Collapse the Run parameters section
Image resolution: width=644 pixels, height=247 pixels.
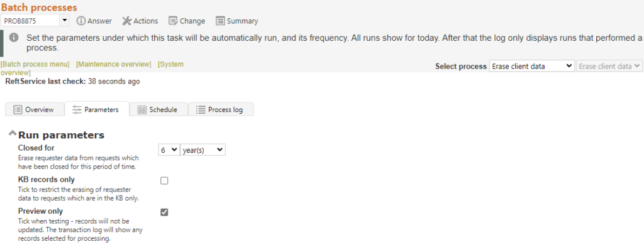pyautogui.click(x=13, y=133)
